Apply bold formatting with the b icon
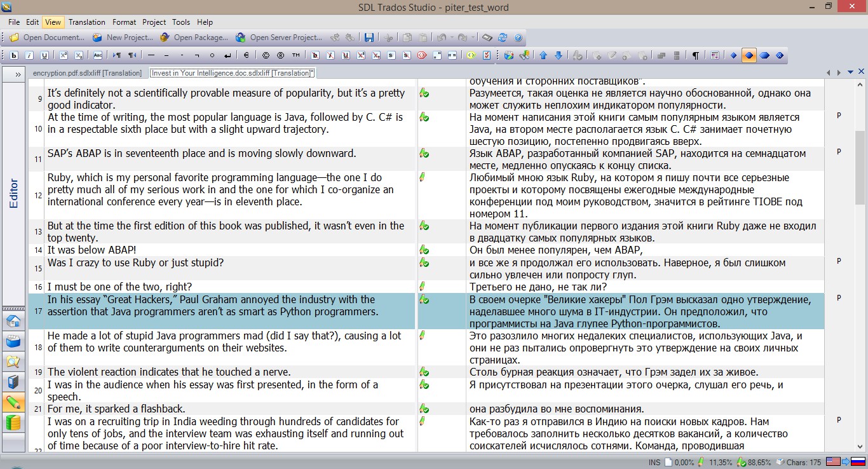Screen dimensions: 868x469 click(x=14, y=55)
